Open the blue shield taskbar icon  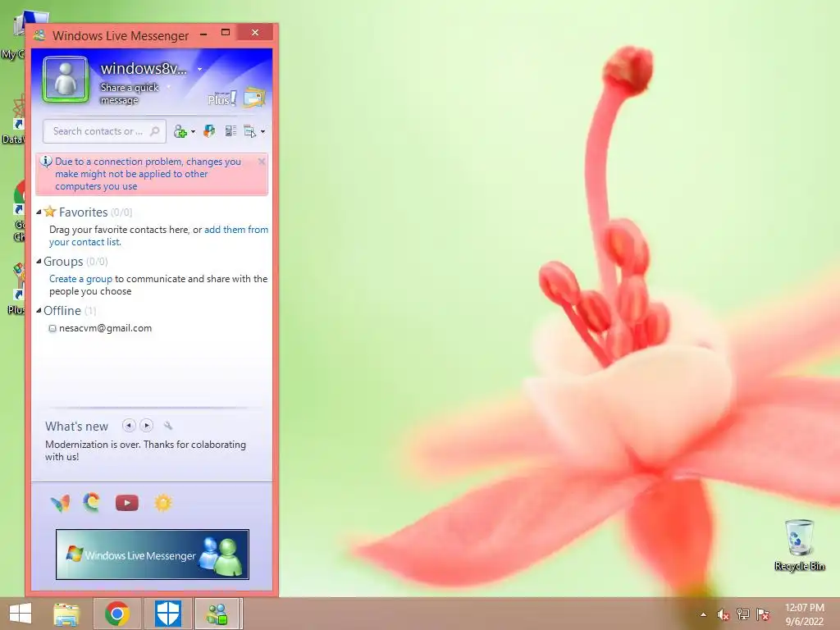click(x=168, y=614)
